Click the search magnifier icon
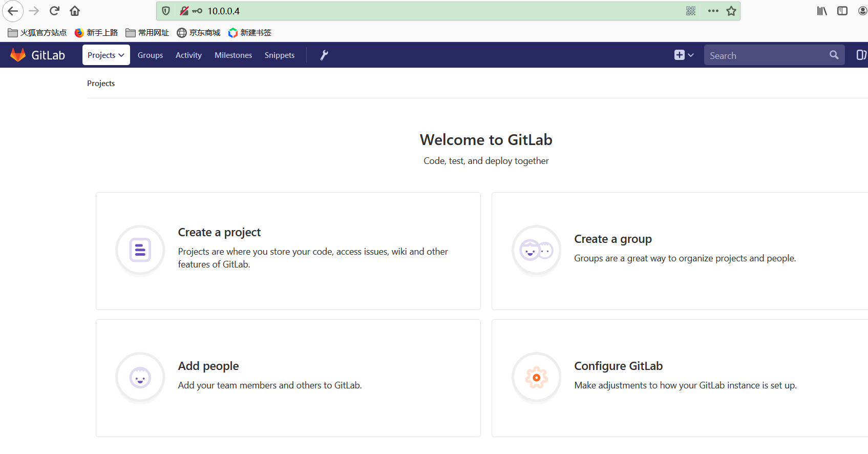 point(834,55)
